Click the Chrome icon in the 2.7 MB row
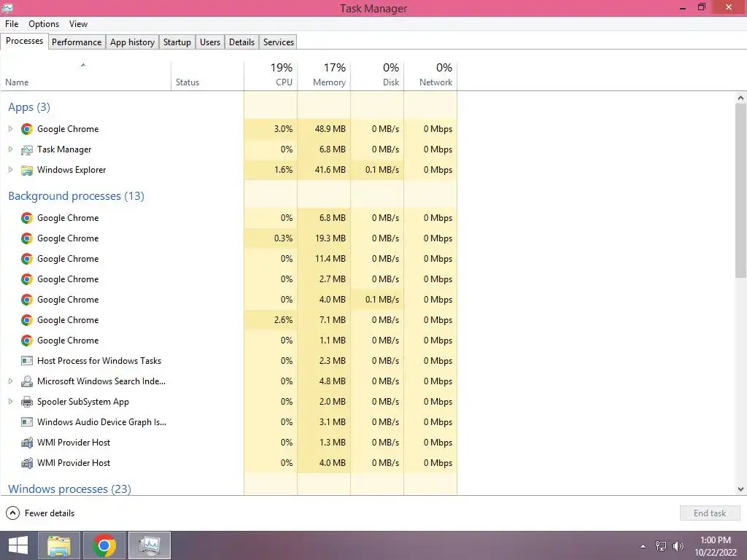This screenshot has width=747, height=560. pyautogui.click(x=27, y=279)
